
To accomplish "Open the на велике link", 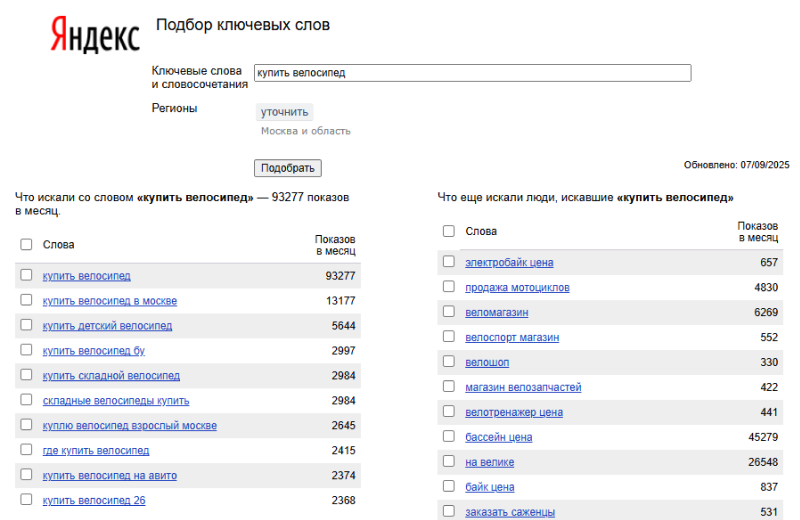I will coord(490,462).
